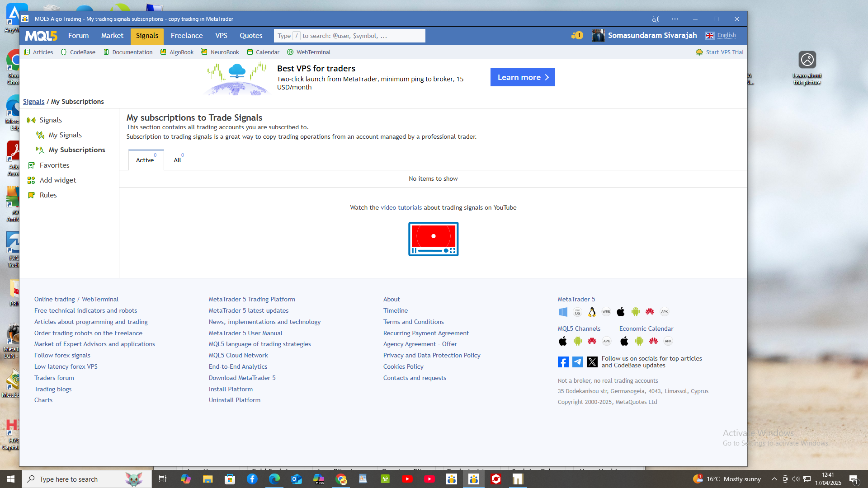Image resolution: width=868 pixels, height=488 pixels.
Task: Open the MQL5 Telegram channel icon
Action: (x=577, y=362)
